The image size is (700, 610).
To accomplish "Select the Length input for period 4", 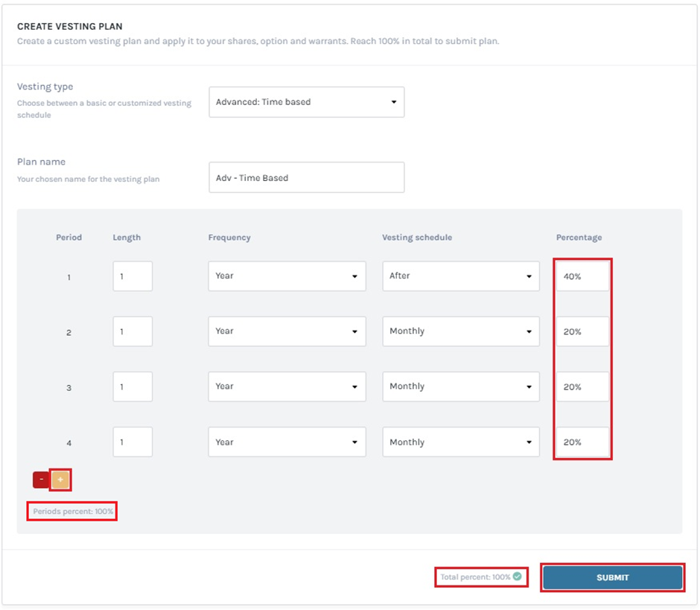I will 132,441.
